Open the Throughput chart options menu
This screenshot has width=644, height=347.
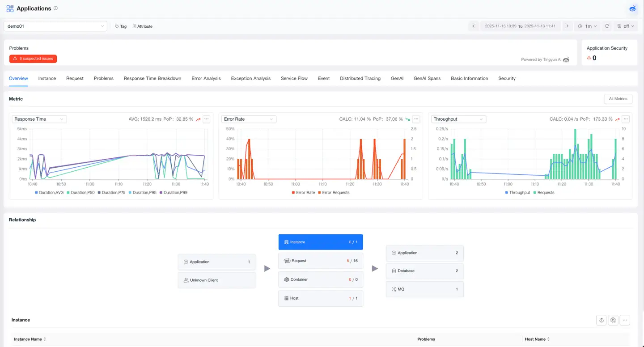pos(625,119)
